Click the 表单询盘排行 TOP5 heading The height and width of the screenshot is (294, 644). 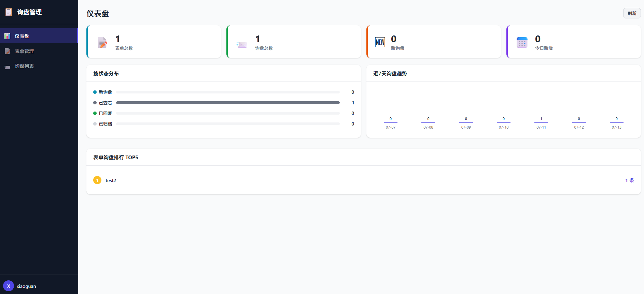pyautogui.click(x=115, y=157)
